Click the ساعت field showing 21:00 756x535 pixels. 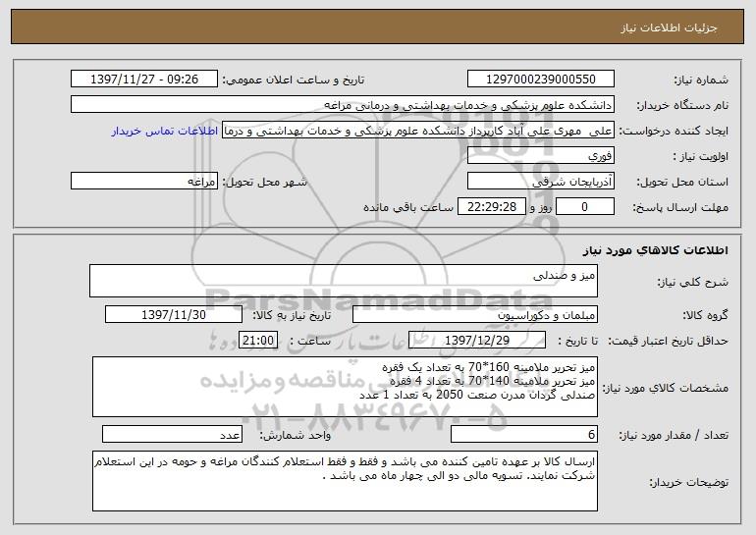[x=258, y=341]
